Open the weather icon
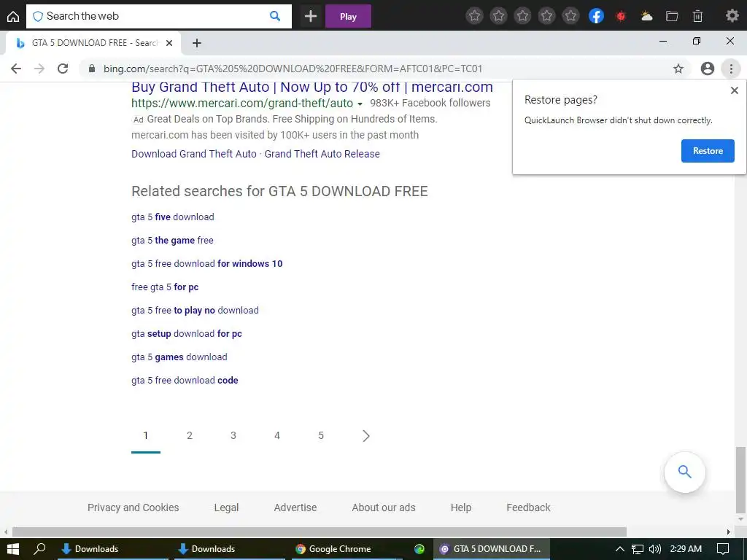 [x=646, y=16]
